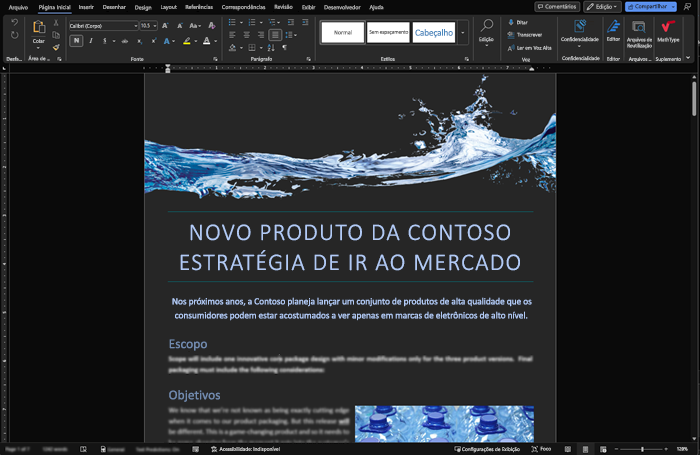Copy selection with the copy icon
This screenshot has height=455, width=700.
coord(56,35)
